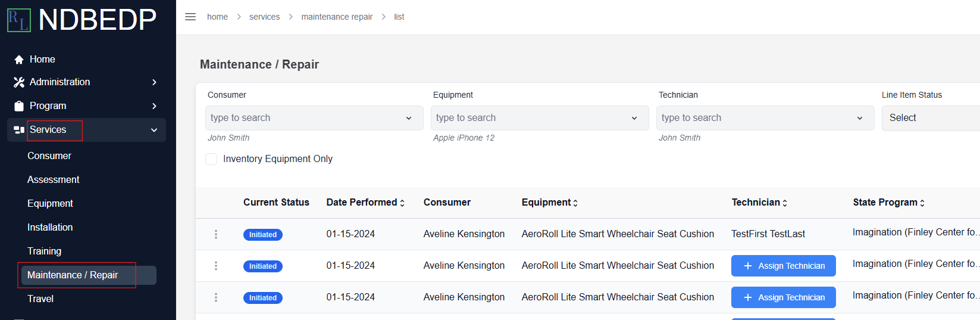Viewport: 980px width, 320px height.
Task: Open Assessment in the sidebar
Action: [54, 180]
